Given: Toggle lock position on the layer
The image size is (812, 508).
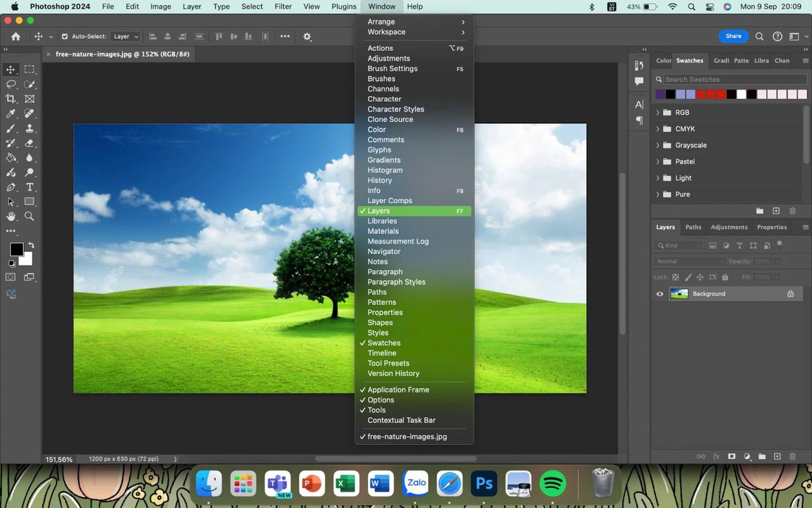Looking at the screenshot, I should click(700, 277).
